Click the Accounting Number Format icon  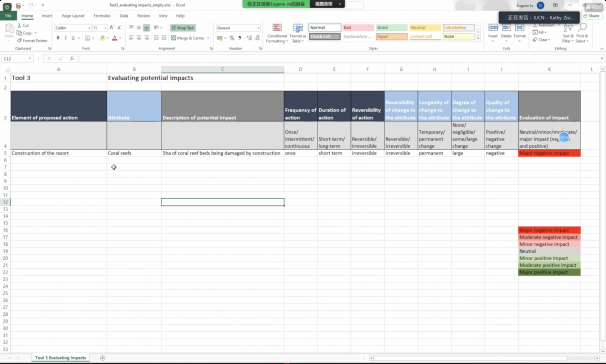pyautogui.click(x=220, y=38)
